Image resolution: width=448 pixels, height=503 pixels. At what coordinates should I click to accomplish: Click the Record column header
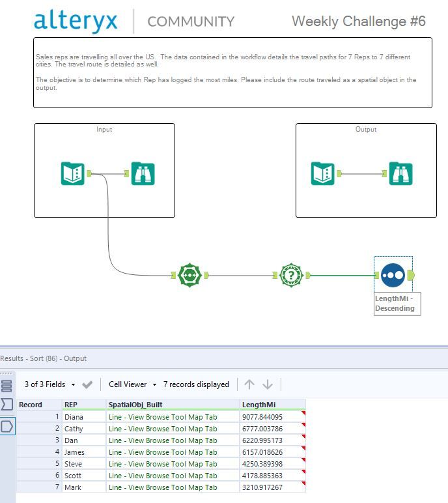coord(39,405)
